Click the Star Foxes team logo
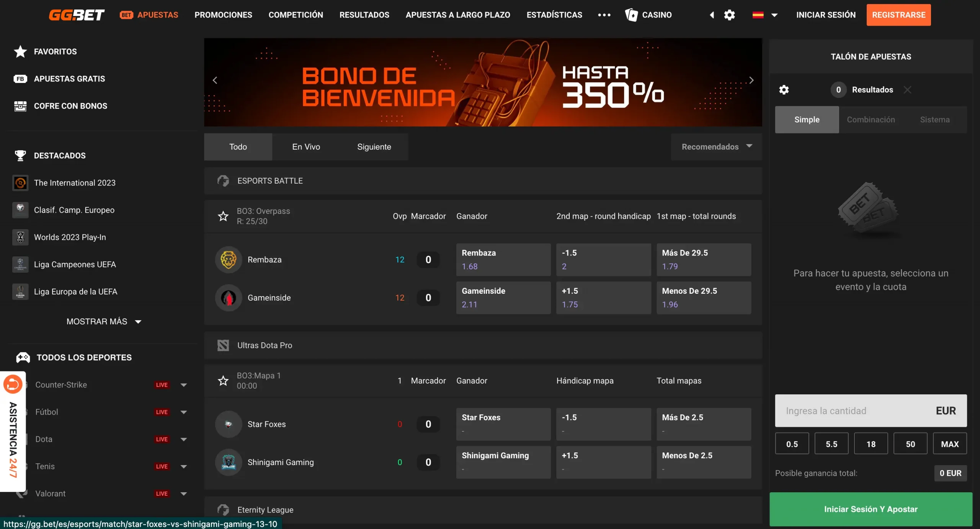This screenshot has width=980, height=529. (229, 424)
